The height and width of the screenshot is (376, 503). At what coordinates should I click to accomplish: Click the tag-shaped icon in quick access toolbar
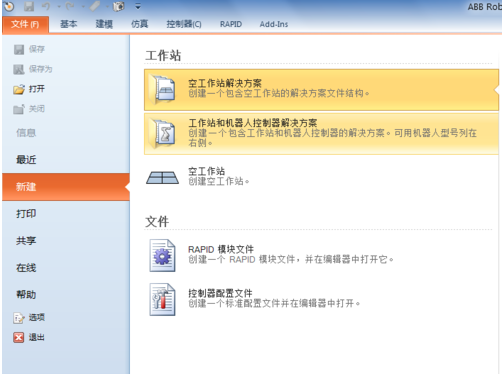pos(95,6)
